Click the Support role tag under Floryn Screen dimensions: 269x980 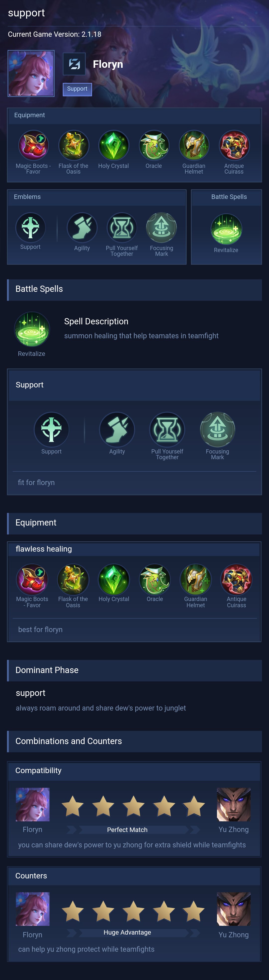[77, 89]
